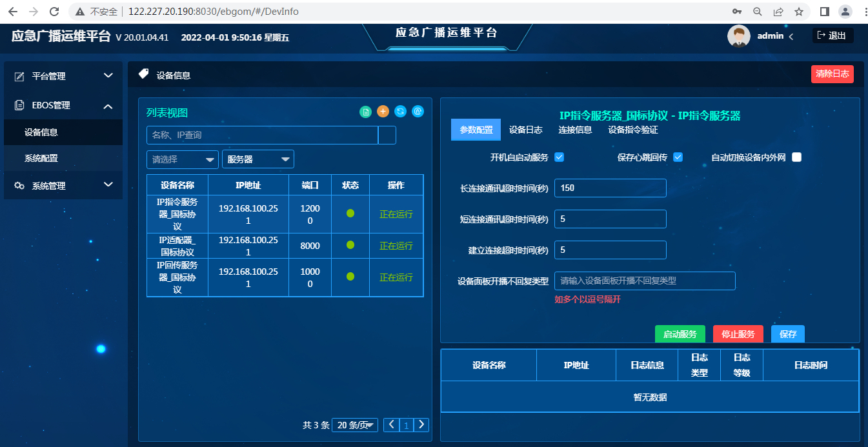Image resolution: width=868 pixels, height=447 pixels.
Task: Click the orange plus add device icon
Action: (x=383, y=112)
